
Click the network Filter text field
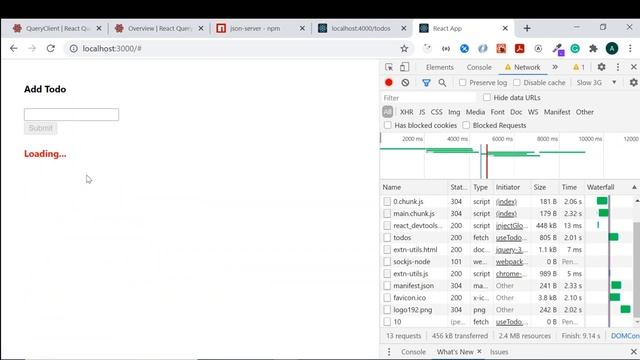pos(429,98)
